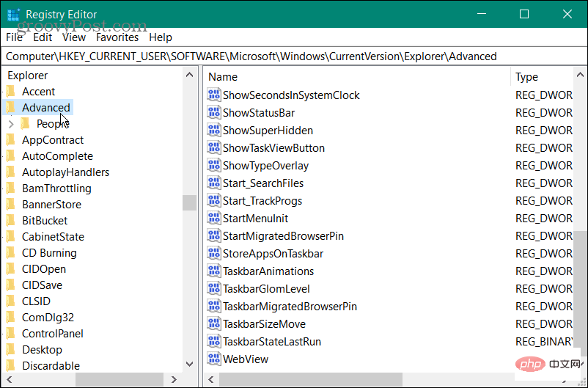Select the TaskbarStateLastRun binary value icon

click(x=214, y=341)
